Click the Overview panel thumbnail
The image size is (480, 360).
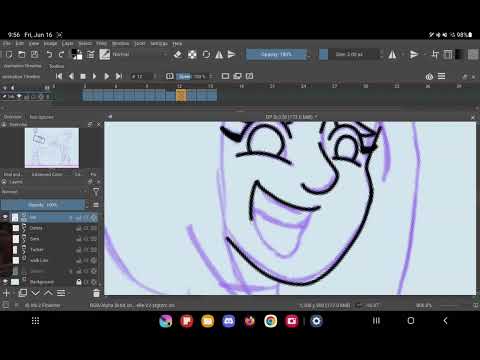click(x=52, y=147)
